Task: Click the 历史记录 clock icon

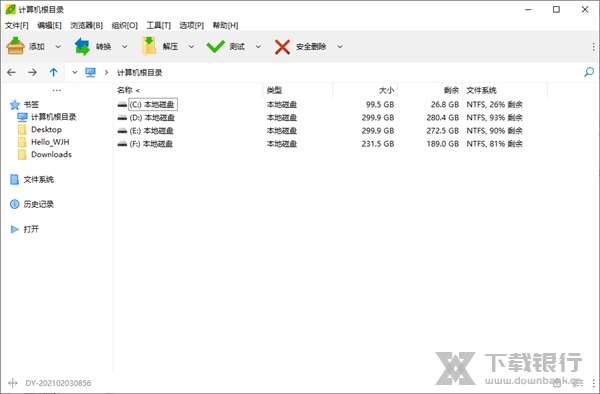Action: [x=15, y=204]
